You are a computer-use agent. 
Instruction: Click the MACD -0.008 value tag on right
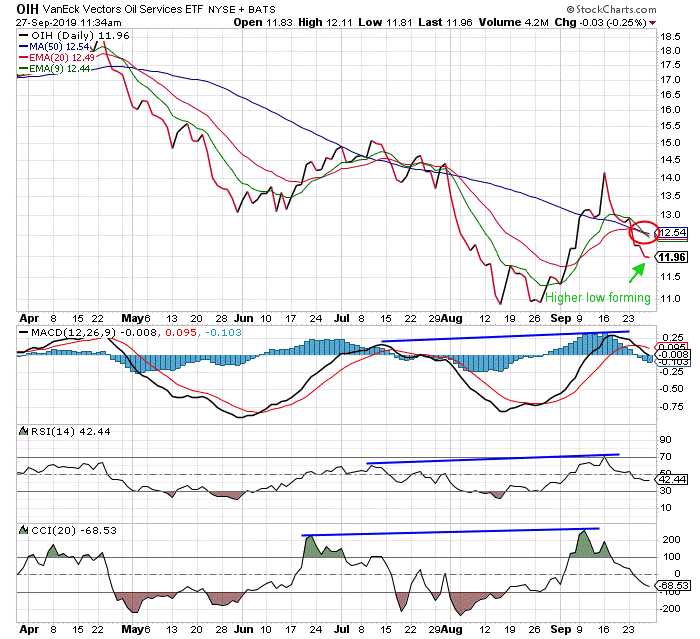673,355
